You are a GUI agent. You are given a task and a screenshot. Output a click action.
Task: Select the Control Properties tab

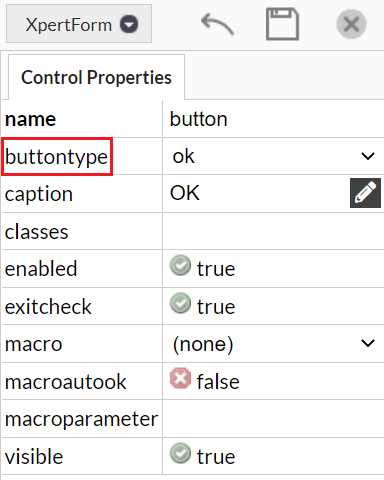point(96,77)
